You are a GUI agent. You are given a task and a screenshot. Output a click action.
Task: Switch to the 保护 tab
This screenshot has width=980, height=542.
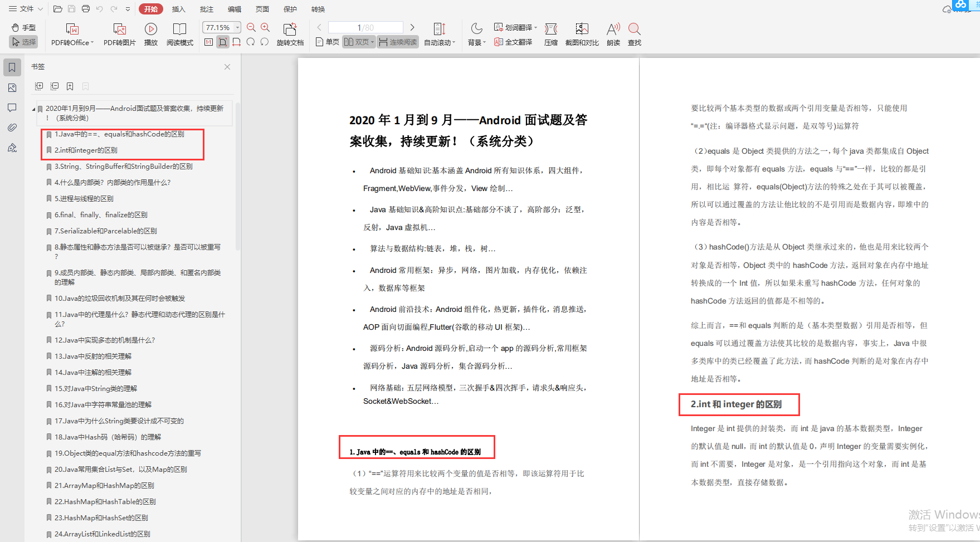pos(290,9)
